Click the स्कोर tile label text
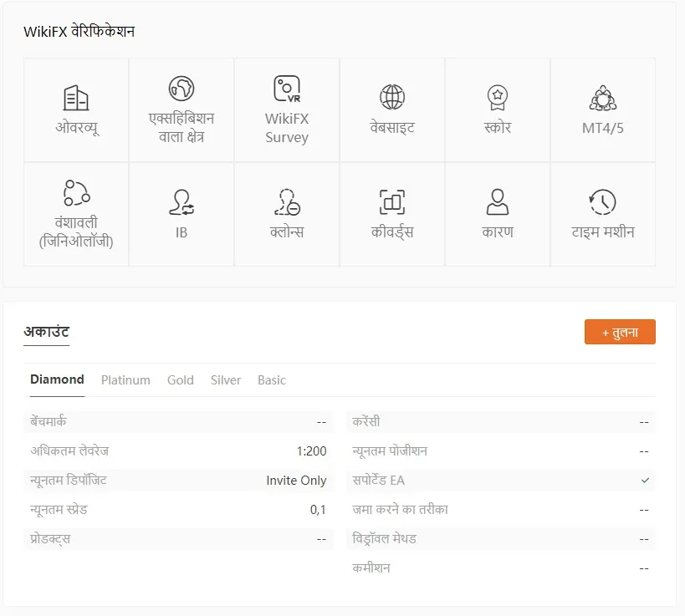 (498, 128)
